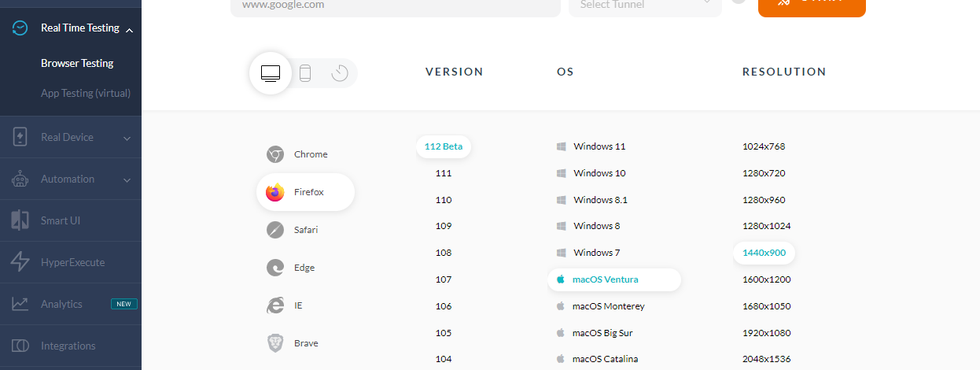Select macOS Monterey apple icon
The image size is (980, 370).
561,305
